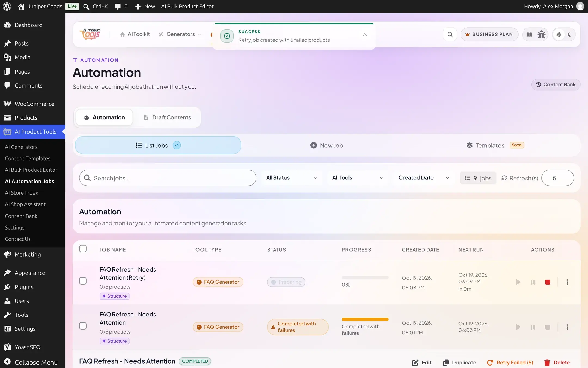The image size is (588, 368).
Task: Check the Completed with failures row checkbox
Action: [x=83, y=326]
